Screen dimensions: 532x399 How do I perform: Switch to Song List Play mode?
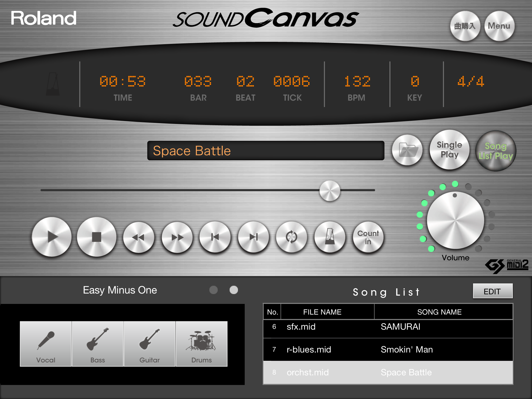pyautogui.click(x=496, y=151)
